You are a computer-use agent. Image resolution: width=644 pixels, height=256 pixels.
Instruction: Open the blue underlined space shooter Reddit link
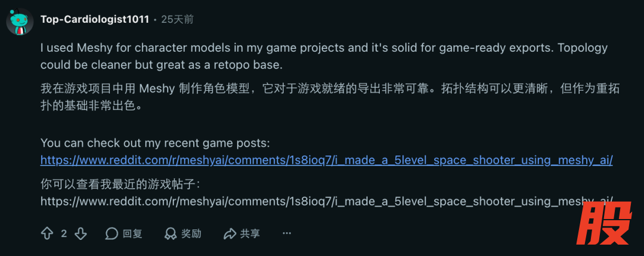[x=326, y=160]
